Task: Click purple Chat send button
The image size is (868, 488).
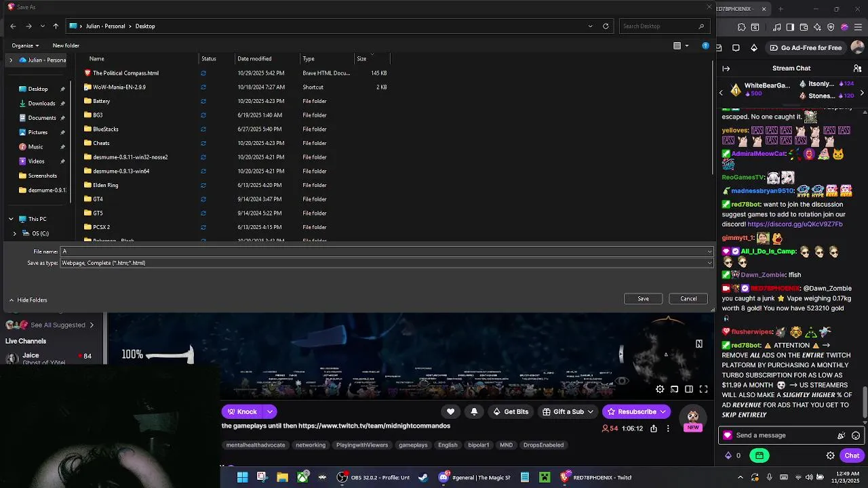Action: tap(852, 455)
